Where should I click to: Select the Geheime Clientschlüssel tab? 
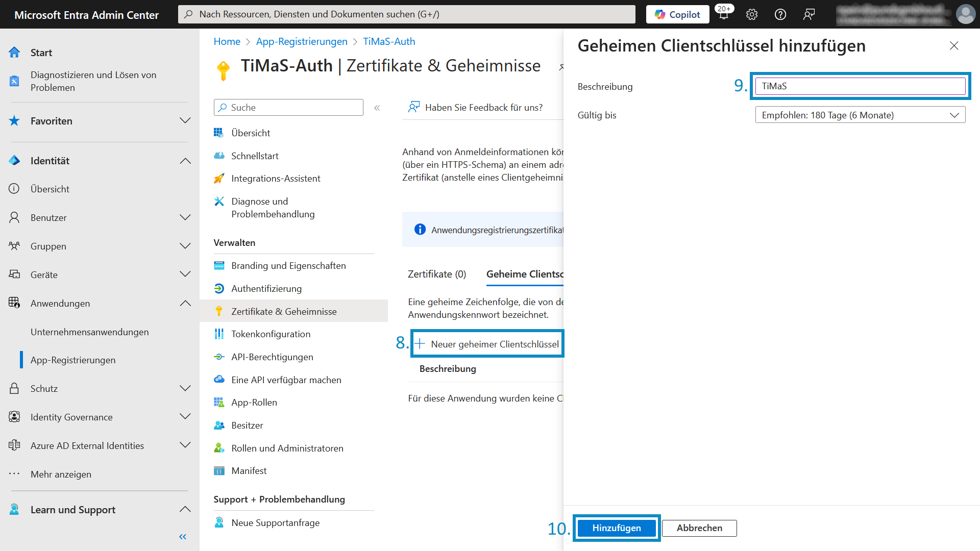(x=525, y=274)
